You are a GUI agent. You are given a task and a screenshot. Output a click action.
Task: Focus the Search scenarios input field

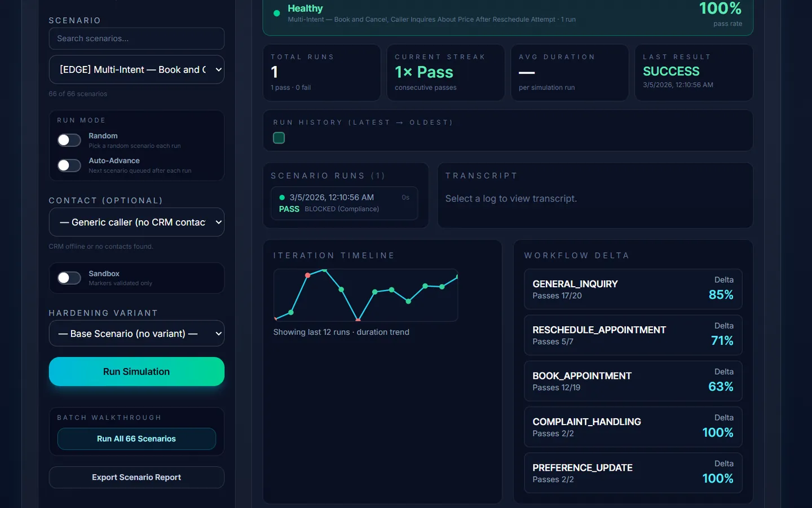coord(136,38)
